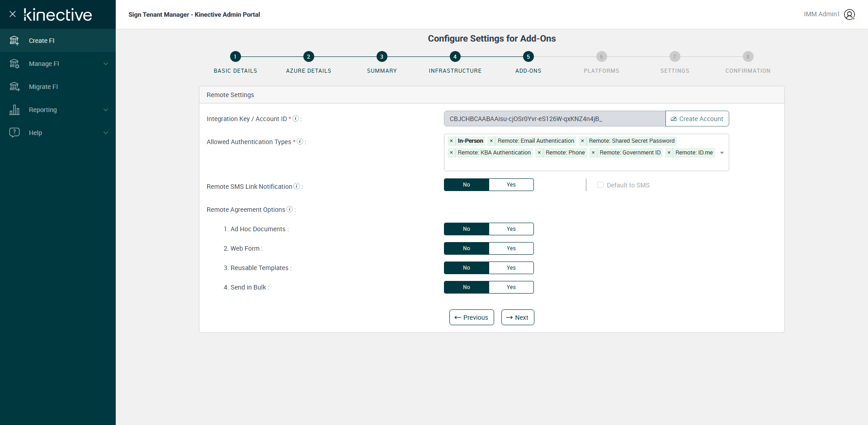Click empty area of authentication types box

tap(586, 164)
